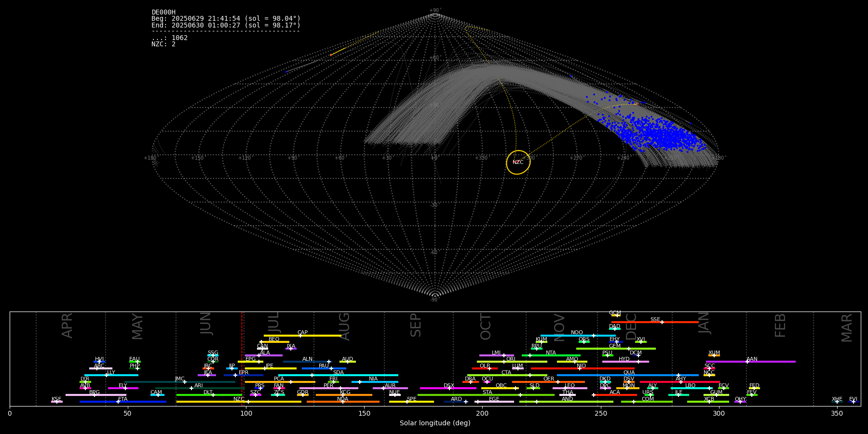Click the HYD shower label
868x434 pixels.
(x=624, y=359)
